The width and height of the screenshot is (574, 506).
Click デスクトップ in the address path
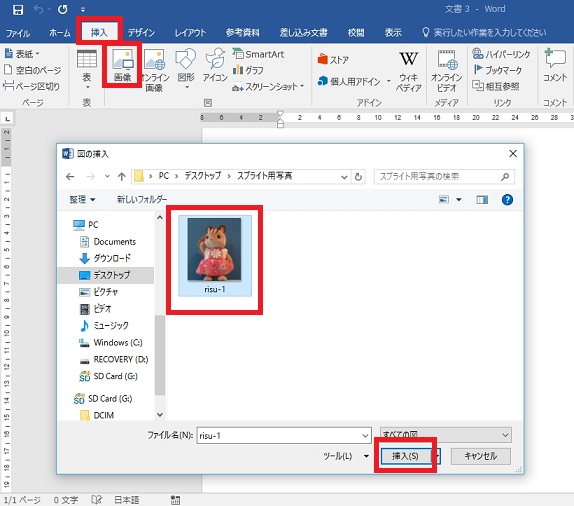click(x=202, y=176)
